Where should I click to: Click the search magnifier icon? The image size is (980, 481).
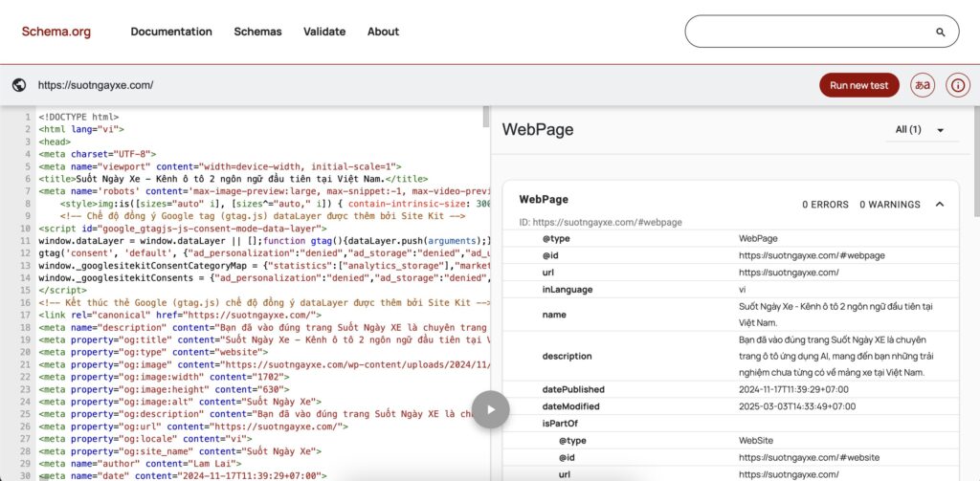[x=940, y=32]
